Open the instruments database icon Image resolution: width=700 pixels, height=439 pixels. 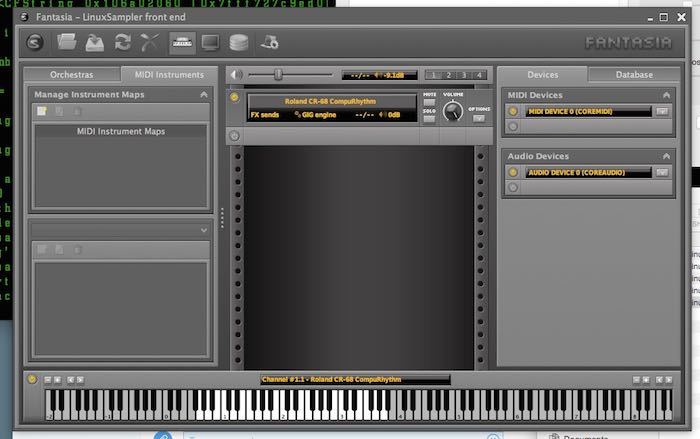(238, 42)
